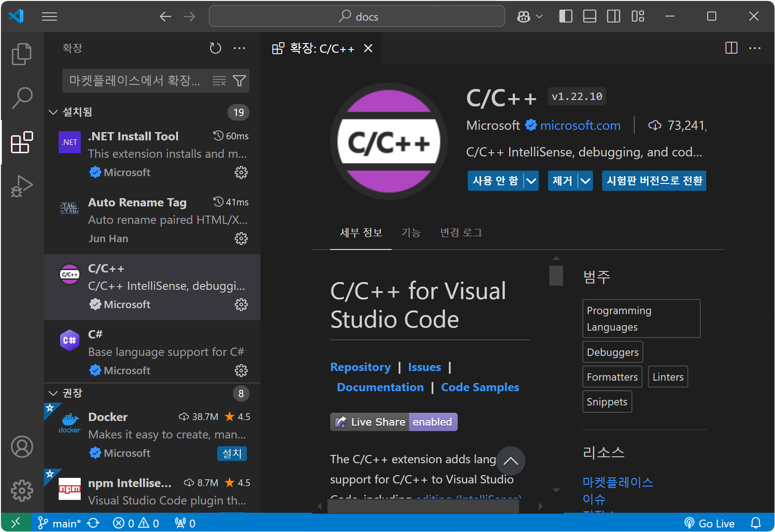The image size is (775, 532).
Task: Switch to the 변경 로그 tab
Action: [461, 233]
